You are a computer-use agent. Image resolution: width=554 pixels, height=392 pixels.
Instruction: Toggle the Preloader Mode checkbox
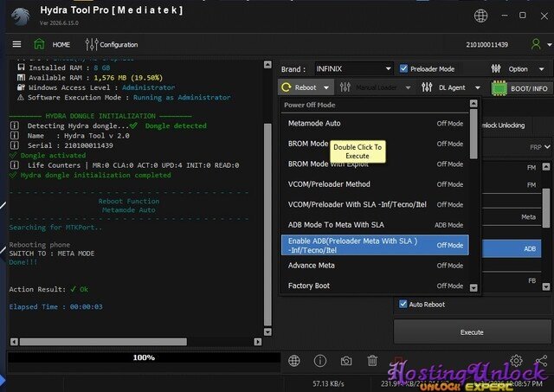point(403,68)
